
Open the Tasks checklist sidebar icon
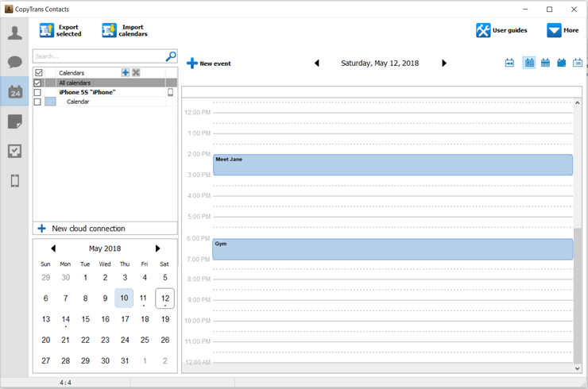coord(14,151)
